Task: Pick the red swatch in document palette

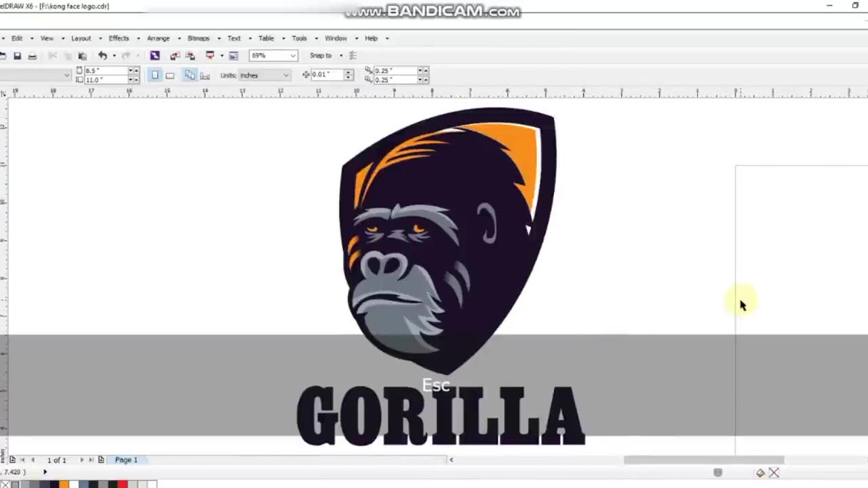Action: click(x=123, y=484)
